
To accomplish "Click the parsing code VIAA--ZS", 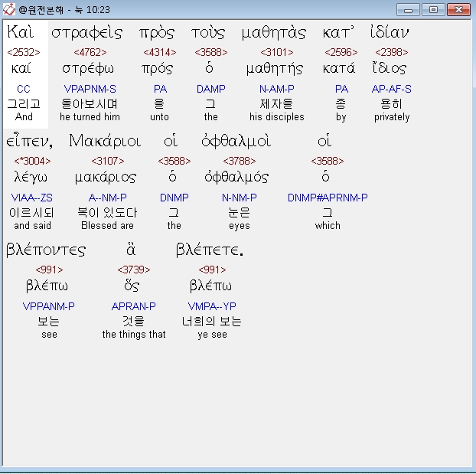I will tap(32, 198).
